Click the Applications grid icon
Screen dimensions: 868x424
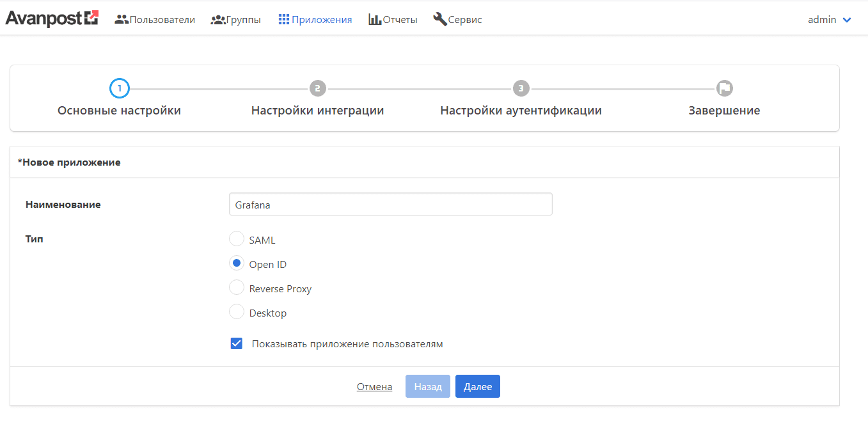284,20
